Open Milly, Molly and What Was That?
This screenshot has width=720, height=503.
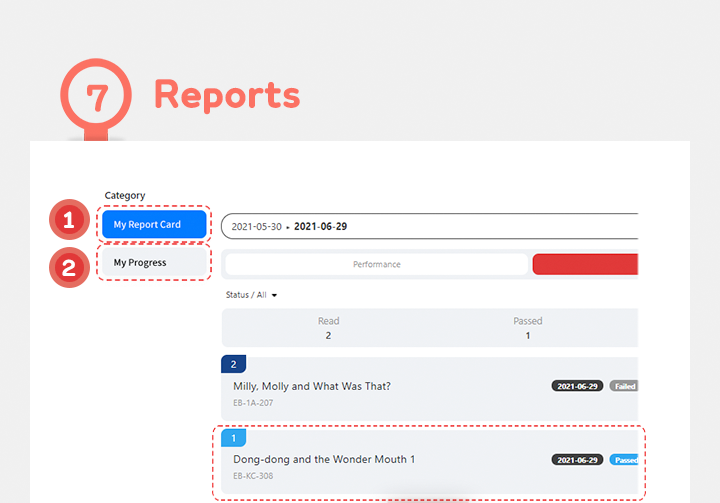tap(311, 386)
